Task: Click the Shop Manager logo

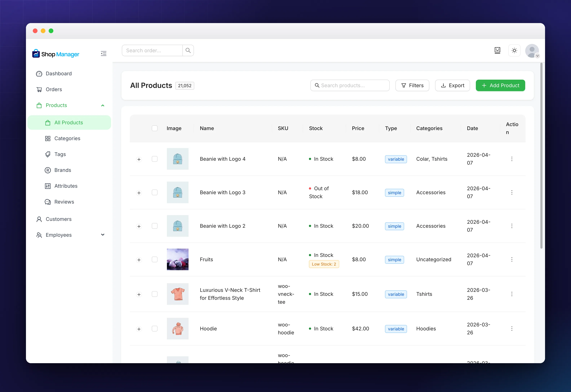Action: [56, 54]
